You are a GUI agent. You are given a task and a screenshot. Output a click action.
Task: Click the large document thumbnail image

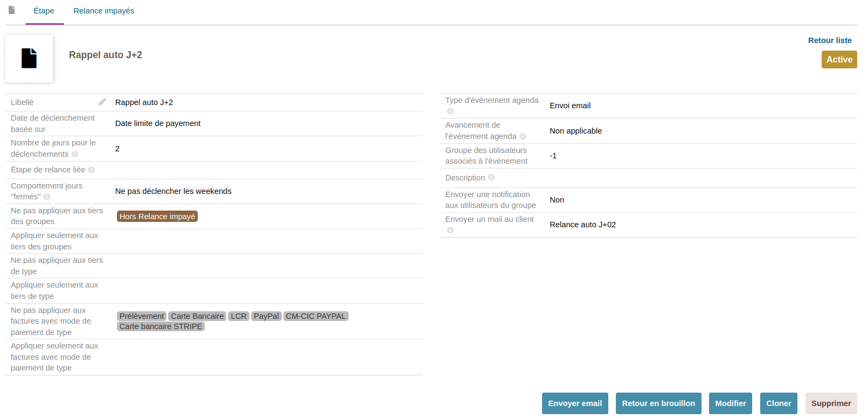(x=29, y=59)
